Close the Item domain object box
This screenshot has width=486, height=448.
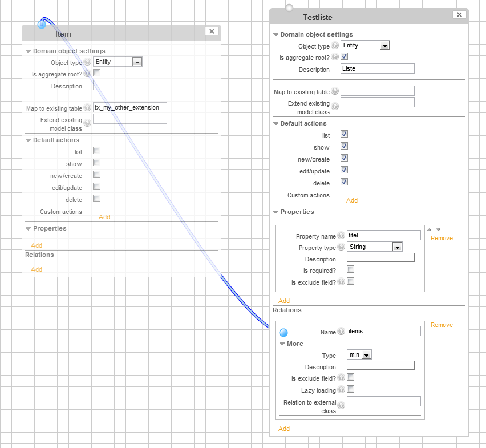(x=212, y=31)
